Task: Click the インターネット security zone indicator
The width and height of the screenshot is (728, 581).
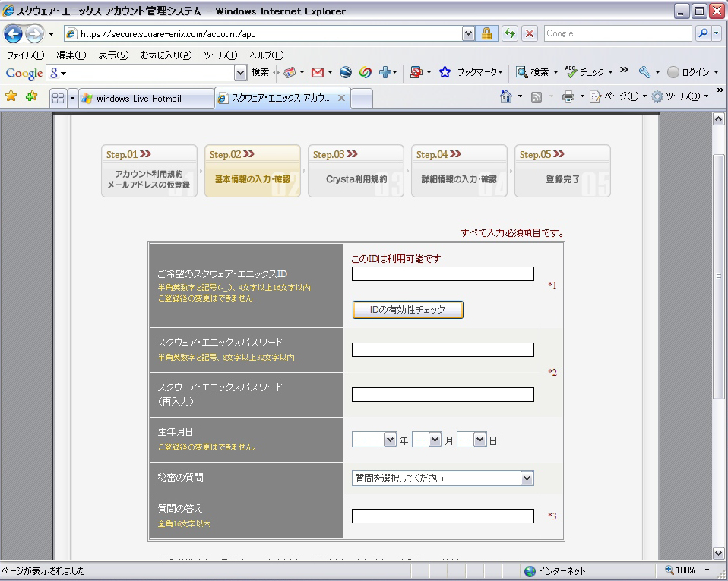Action: click(x=555, y=571)
